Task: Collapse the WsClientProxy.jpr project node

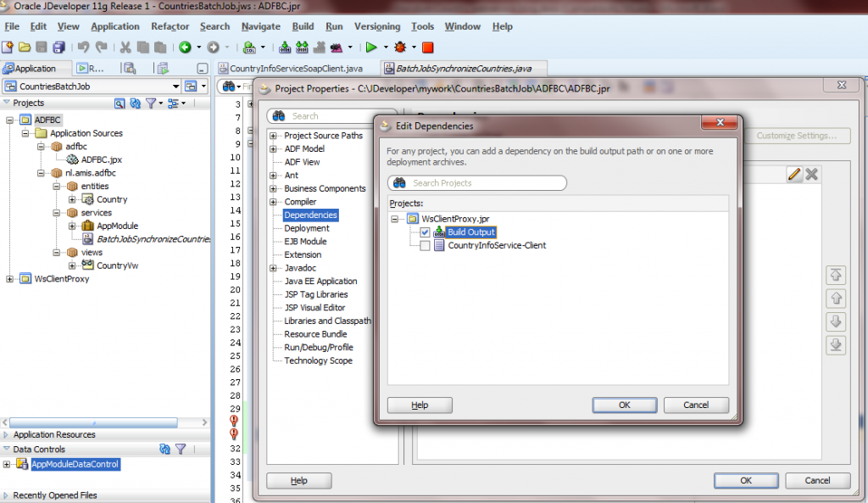Action: (395, 219)
